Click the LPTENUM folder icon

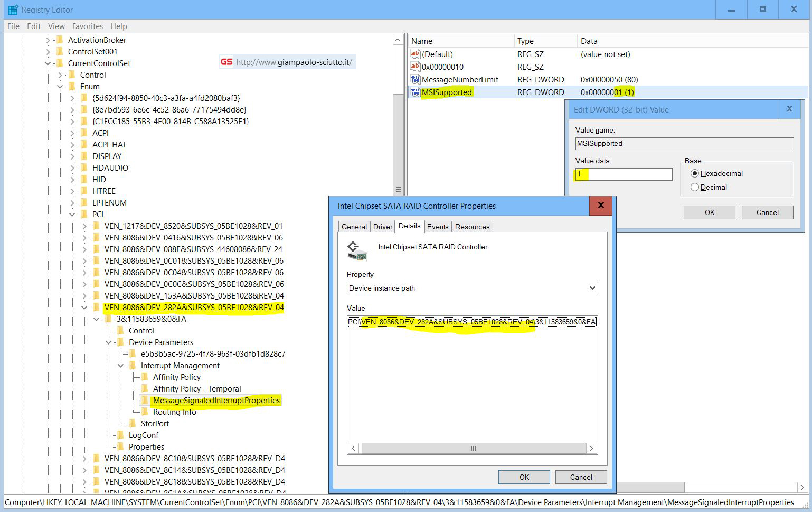tap(84, 202)
